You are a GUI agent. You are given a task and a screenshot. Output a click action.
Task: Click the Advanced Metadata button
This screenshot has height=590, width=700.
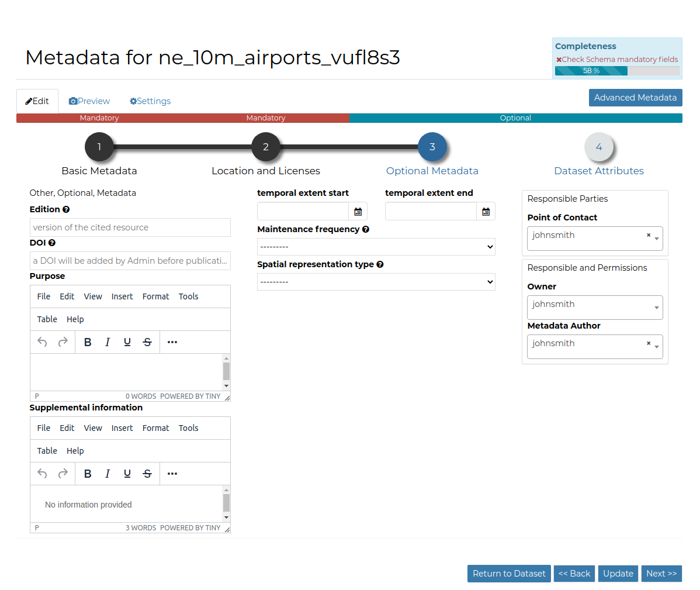point(635,98)
